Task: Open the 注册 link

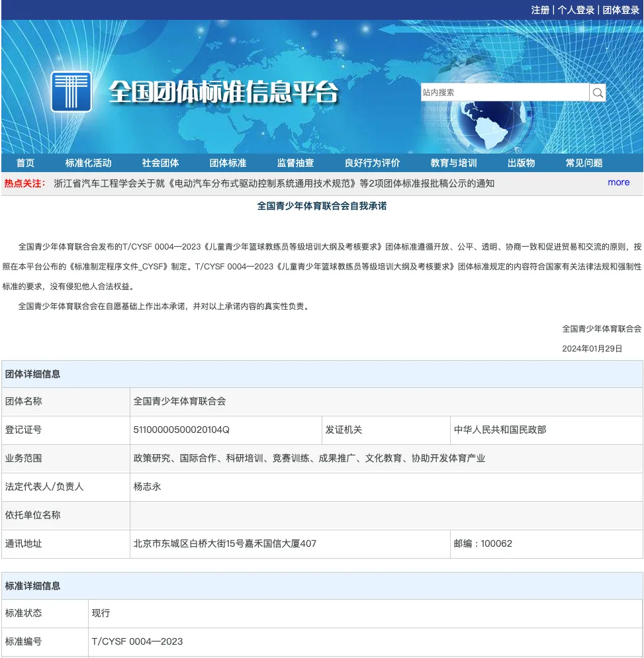Action: (540, 10)
